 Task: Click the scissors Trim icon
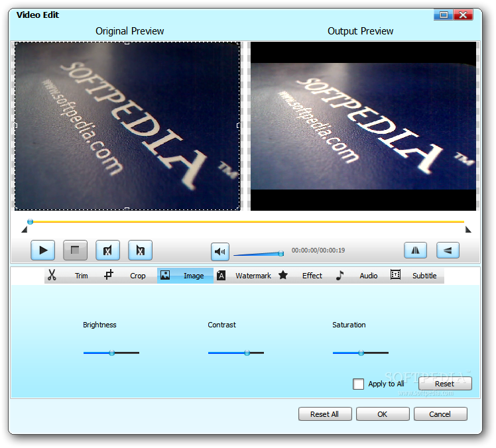click(52, 275)
